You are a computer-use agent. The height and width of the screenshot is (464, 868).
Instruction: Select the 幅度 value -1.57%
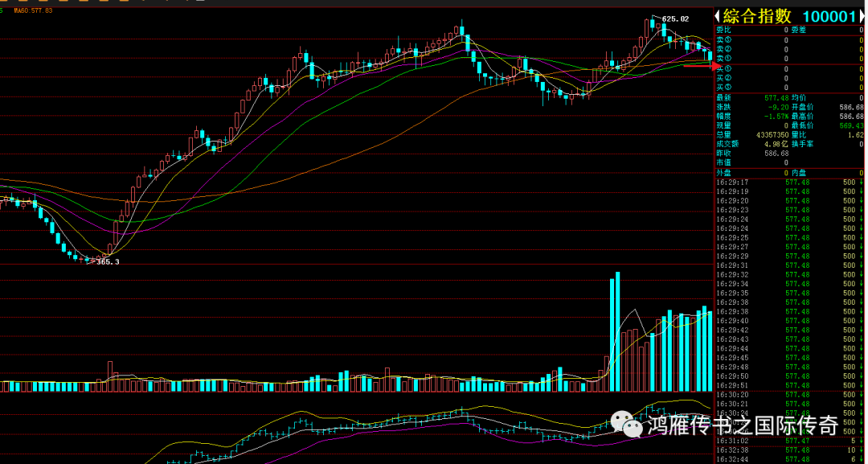coord(776,117)
